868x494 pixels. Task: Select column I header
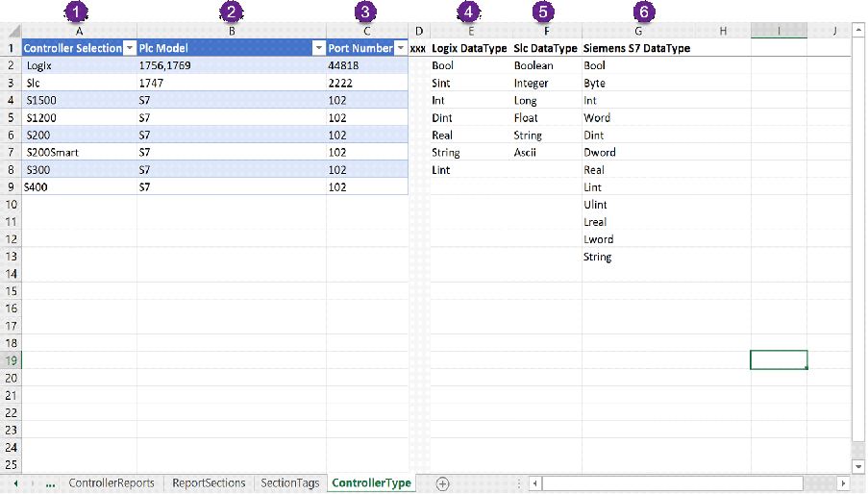pyautogui.click(x=779, y=32)
